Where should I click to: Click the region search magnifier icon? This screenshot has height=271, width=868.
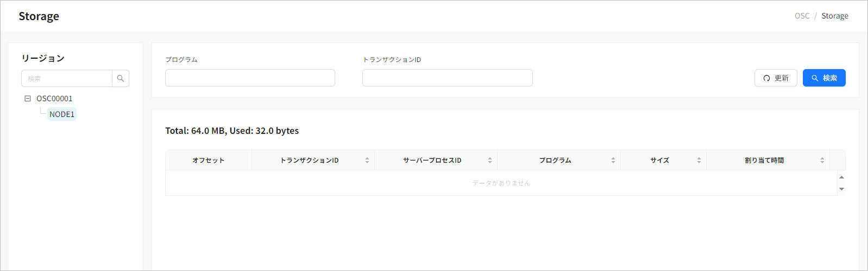coord(121,78)
